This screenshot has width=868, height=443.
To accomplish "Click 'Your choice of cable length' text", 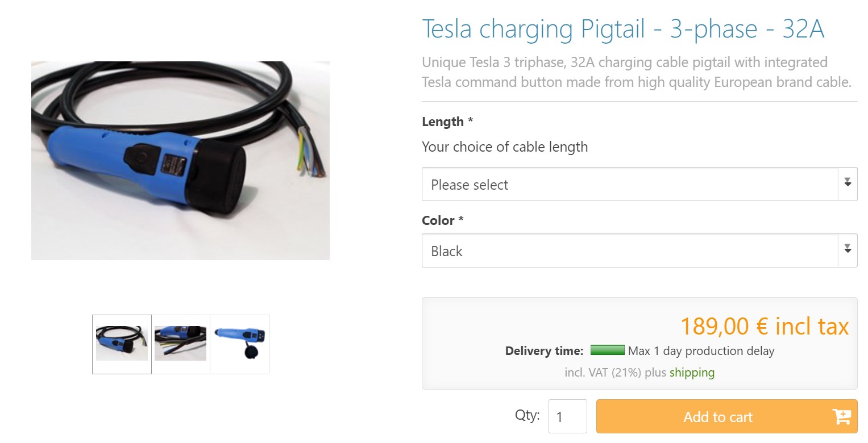I will tap(504, 147).
